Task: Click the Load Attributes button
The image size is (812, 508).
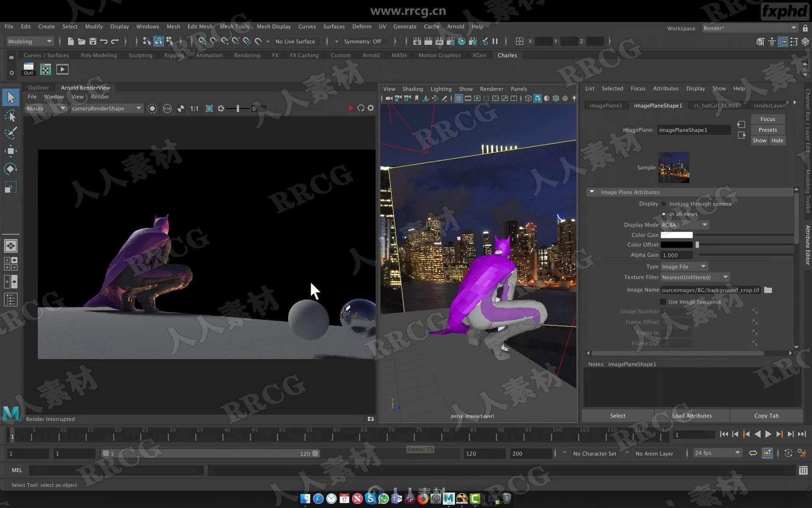Action: tap(691, 416)
